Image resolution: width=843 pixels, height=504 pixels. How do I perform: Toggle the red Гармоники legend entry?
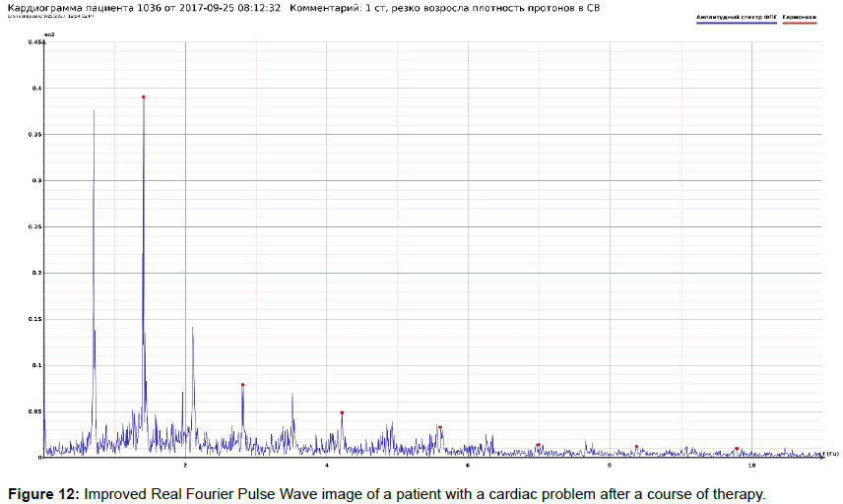tap(799, 17)
